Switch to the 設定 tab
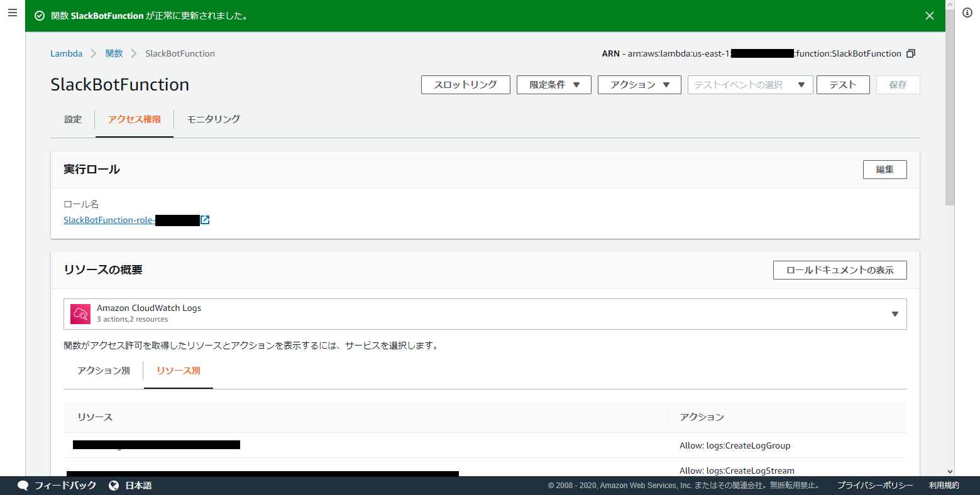The height and width of the screenshot is (495, 980). pyautogui.click(x=73, y=119)
